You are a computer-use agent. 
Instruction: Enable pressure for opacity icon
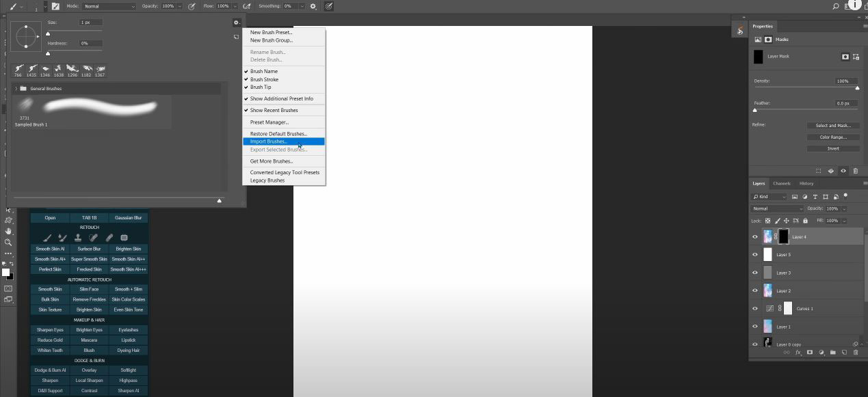pos(192,6)
